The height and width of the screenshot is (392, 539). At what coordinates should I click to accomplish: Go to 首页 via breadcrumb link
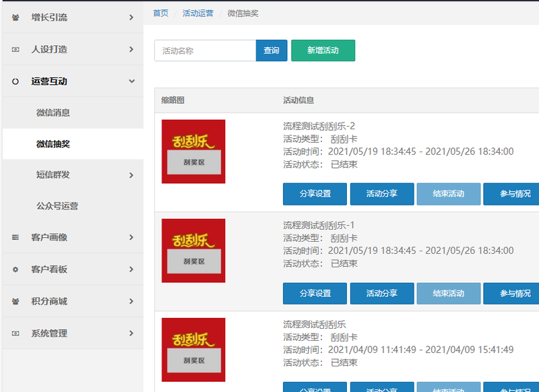(x=160, y=13)
